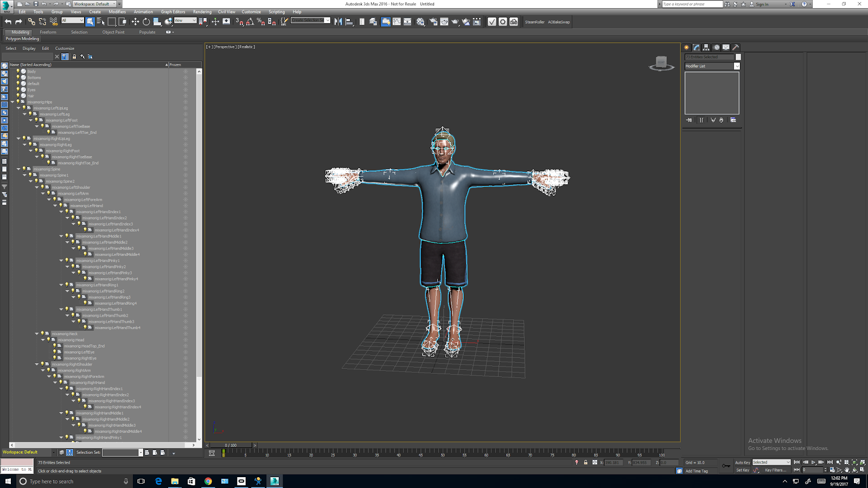Click the Select and Link chain icon
The height and width of the screenshot is (488, 868).
[31, 22]
